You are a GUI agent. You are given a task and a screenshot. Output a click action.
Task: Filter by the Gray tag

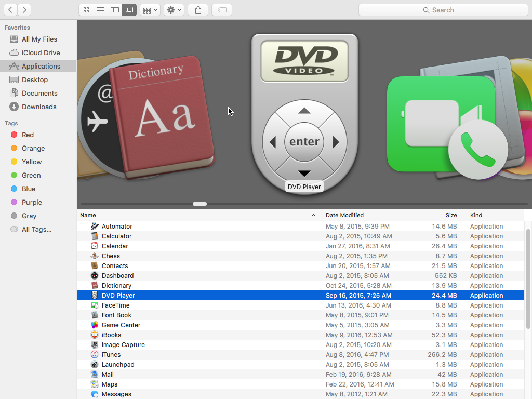(x=38, y=216)
